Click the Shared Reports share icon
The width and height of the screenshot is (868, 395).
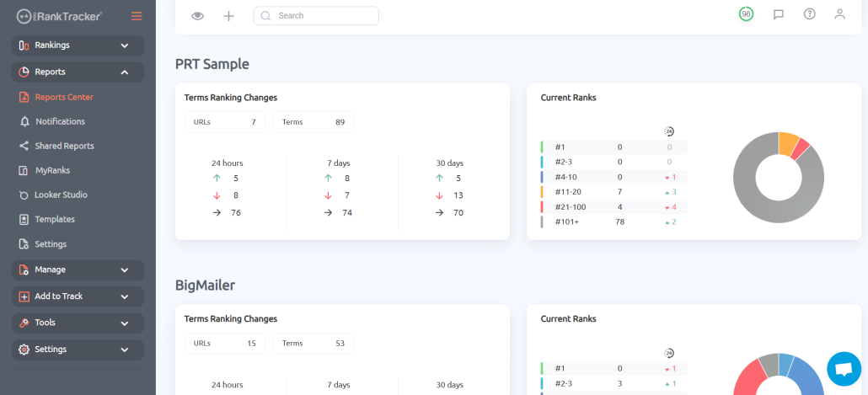tap(24, 146)
